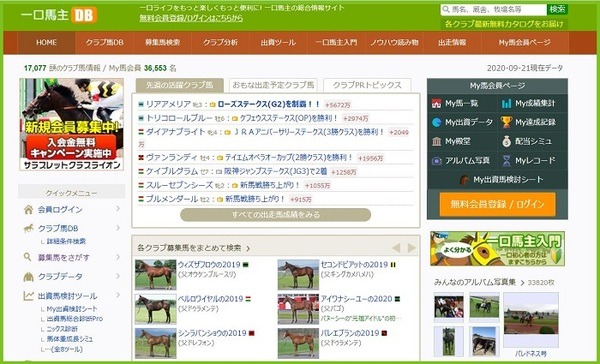Click すべての出走馬成績をみる button

coord(276,215)
